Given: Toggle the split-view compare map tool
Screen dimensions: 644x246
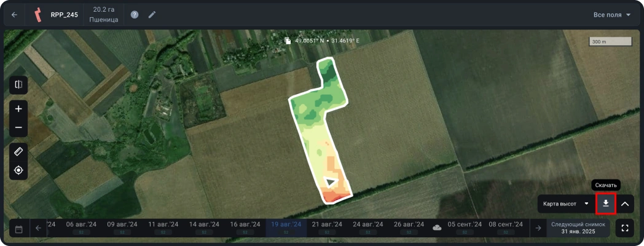Looking at the screenshot, I should point(18,85).
